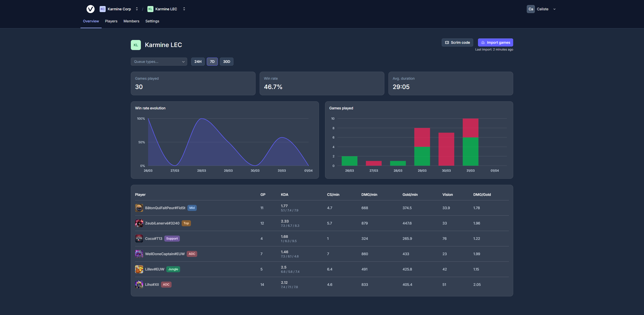Expand the Karmine Corp organization switcher
This screenshot has width=644, height=315.
137,9
